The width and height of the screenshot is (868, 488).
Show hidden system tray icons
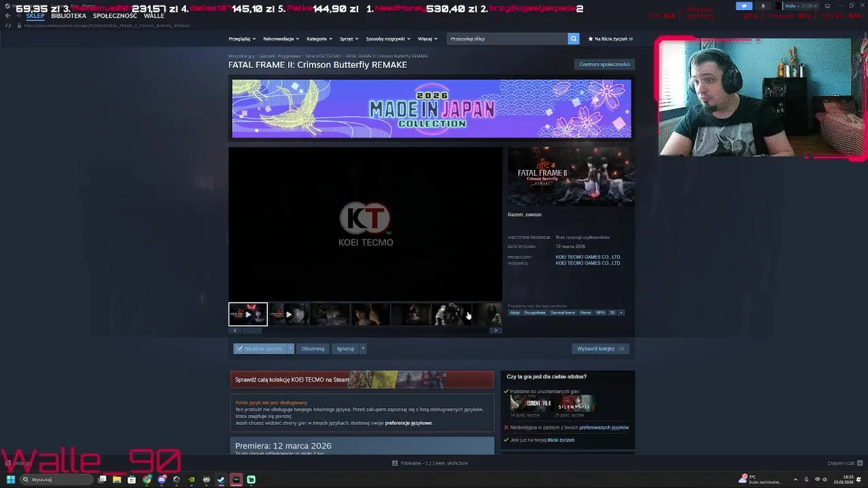pyautogui.click(x=796, y=479)
